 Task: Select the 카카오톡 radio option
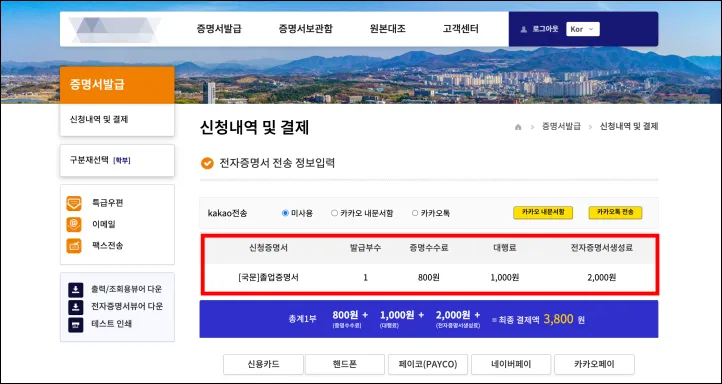click(415, 213)
